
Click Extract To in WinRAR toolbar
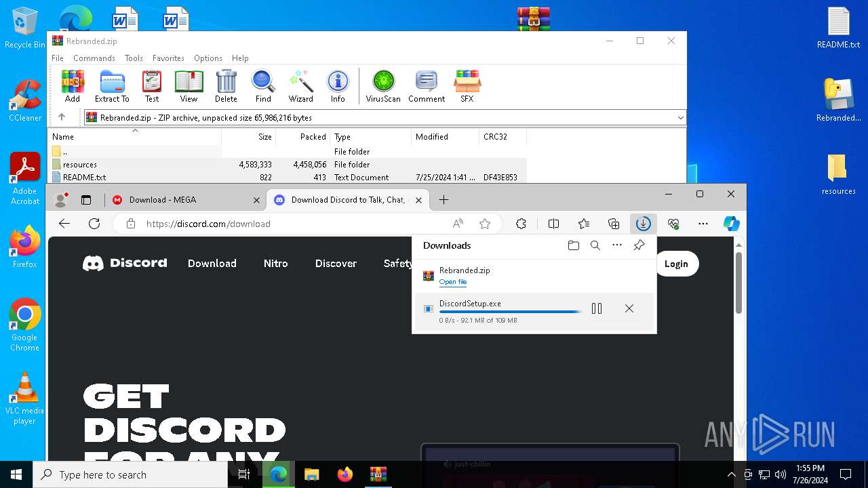(112, 86)
